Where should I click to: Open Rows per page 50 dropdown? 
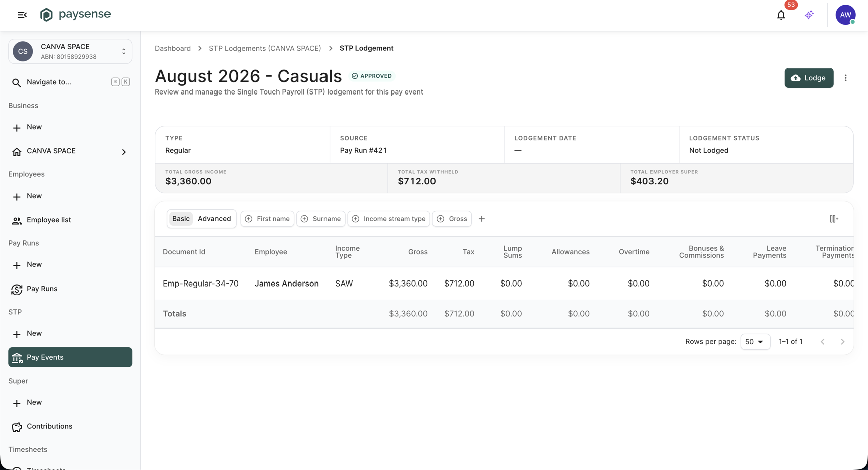tap(755, 342)
